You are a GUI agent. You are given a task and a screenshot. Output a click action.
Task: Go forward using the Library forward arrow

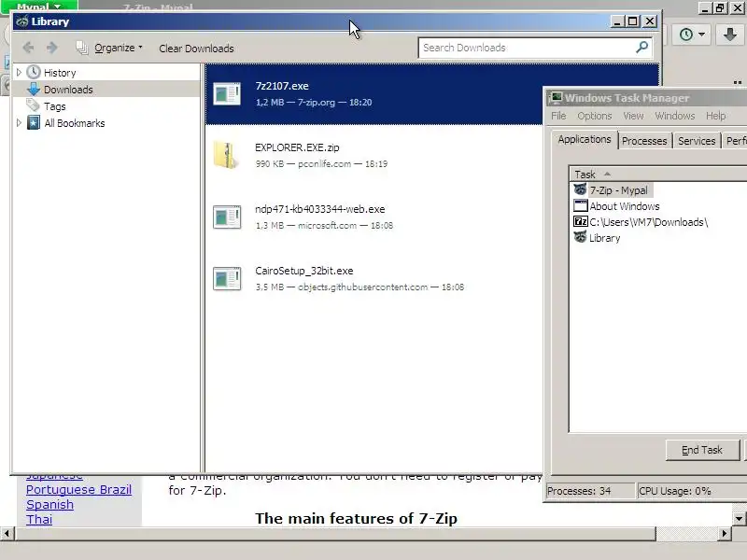click(52, 48)
